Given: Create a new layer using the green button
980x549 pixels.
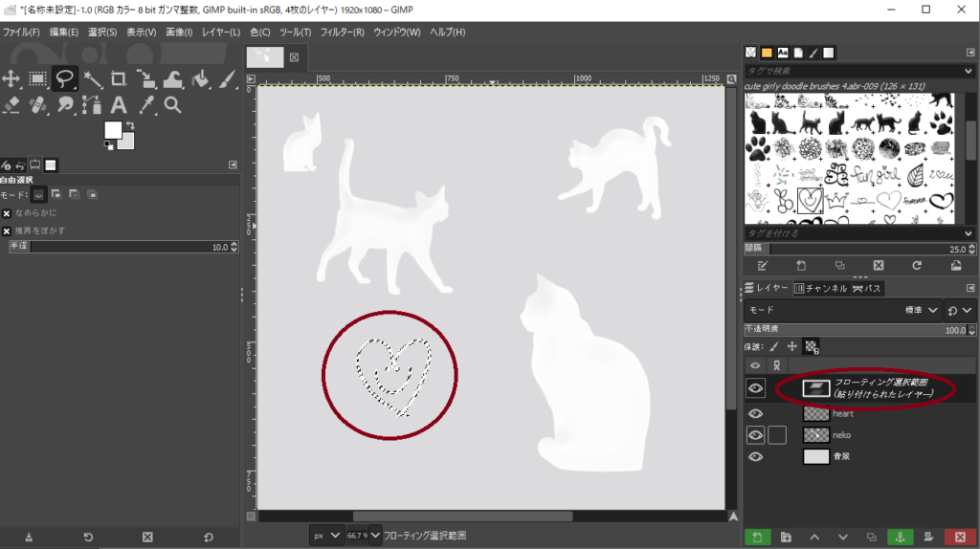Looking at the screenshot, I should pos(756,538).
